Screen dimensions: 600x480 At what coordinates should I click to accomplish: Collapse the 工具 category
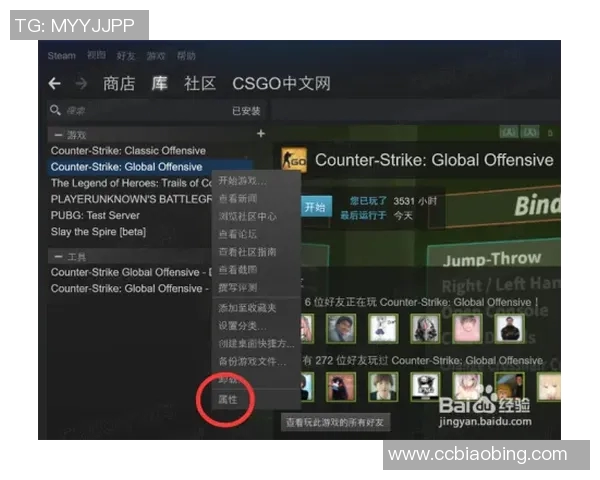click(x=59, y=256)
